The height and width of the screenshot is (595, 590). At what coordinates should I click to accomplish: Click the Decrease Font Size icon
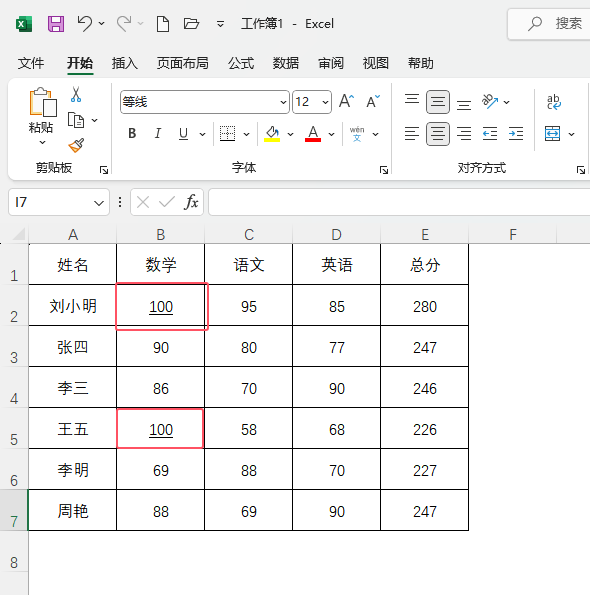373,102
